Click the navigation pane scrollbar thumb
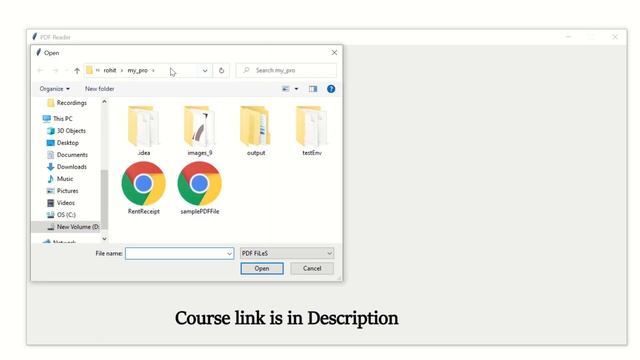Screen dimensions: 640x360 (104, 199)
